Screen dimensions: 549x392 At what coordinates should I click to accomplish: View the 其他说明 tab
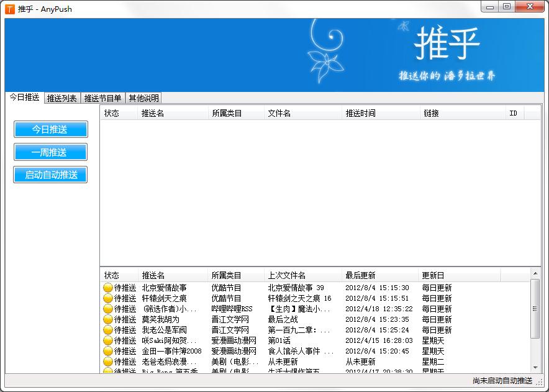[143, 98]
